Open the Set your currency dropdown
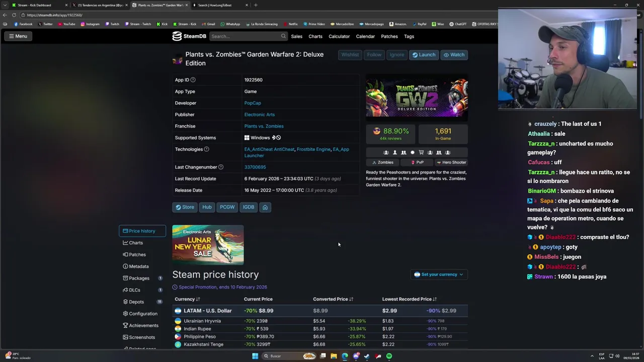 click(x=439, y=275)
